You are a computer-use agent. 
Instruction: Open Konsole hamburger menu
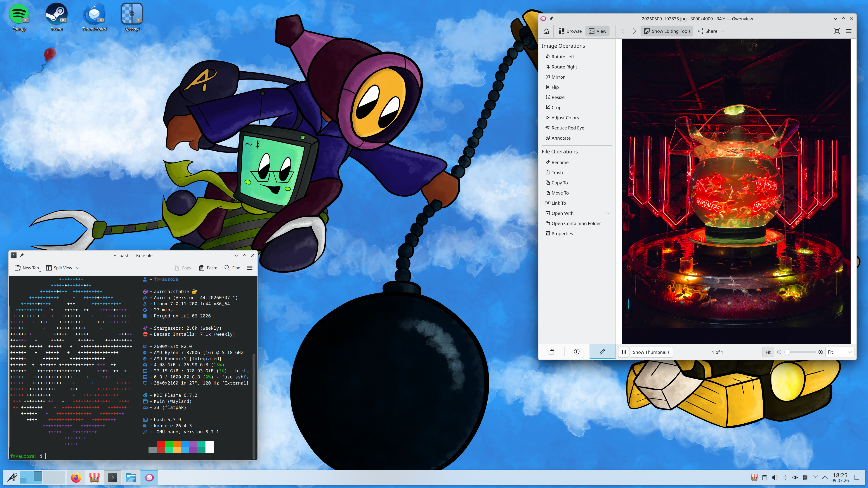coord(250,268)
